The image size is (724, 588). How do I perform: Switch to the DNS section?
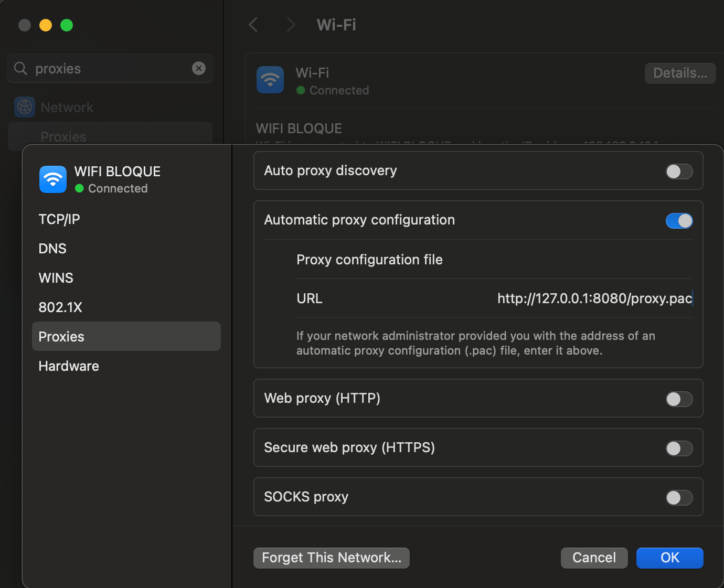52,249
